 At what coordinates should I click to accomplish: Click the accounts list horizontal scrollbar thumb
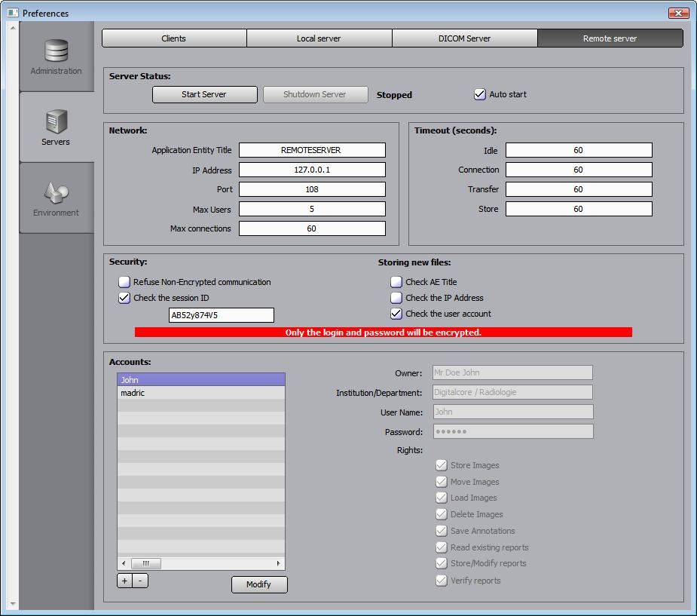[x=145, y=563]
